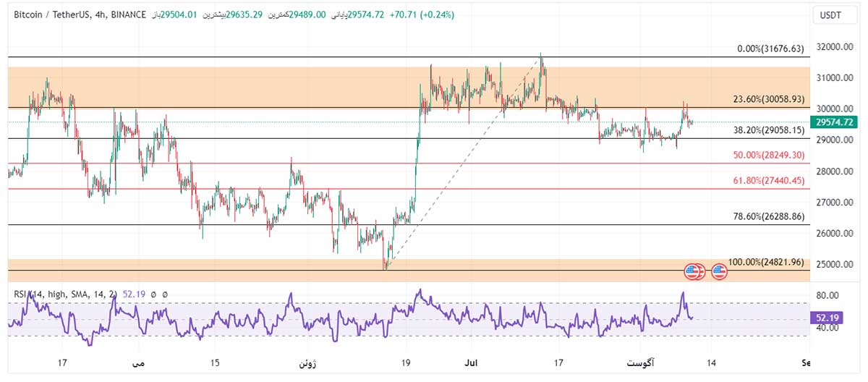
Task: Select the dashed Fibonacci trend line
Action: (x=463, y=162)
